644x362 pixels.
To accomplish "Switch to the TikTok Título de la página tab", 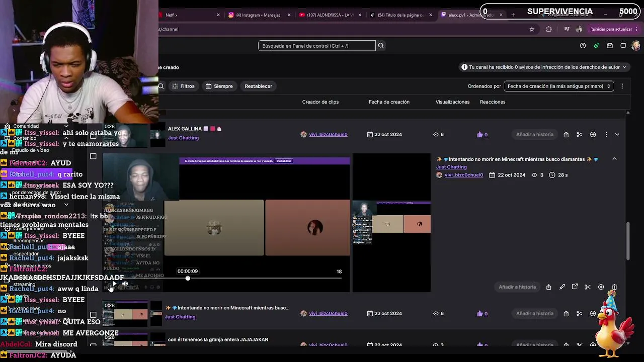I will [400, 15].
